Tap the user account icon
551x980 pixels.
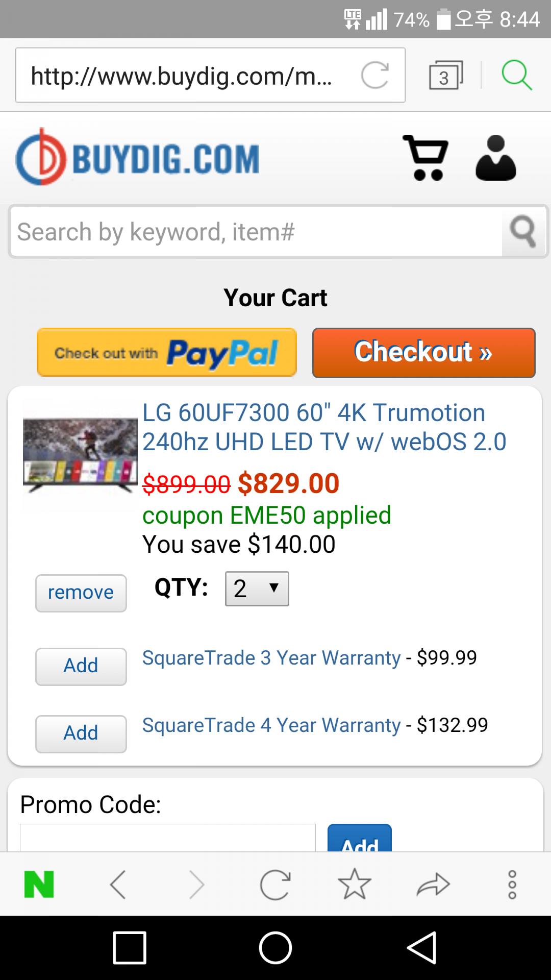(x=495, y=158)
